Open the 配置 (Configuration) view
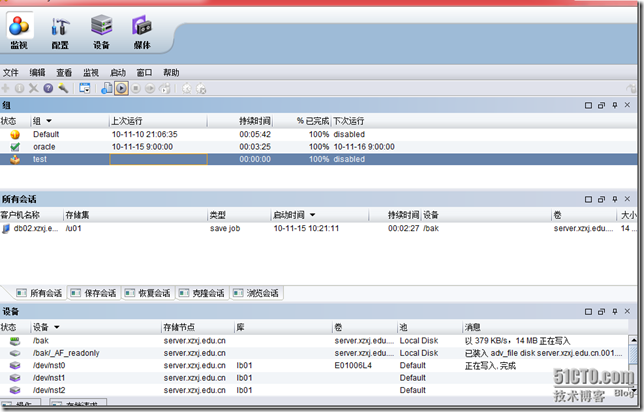This screenshot has width=644, height=412. (60, 33)
